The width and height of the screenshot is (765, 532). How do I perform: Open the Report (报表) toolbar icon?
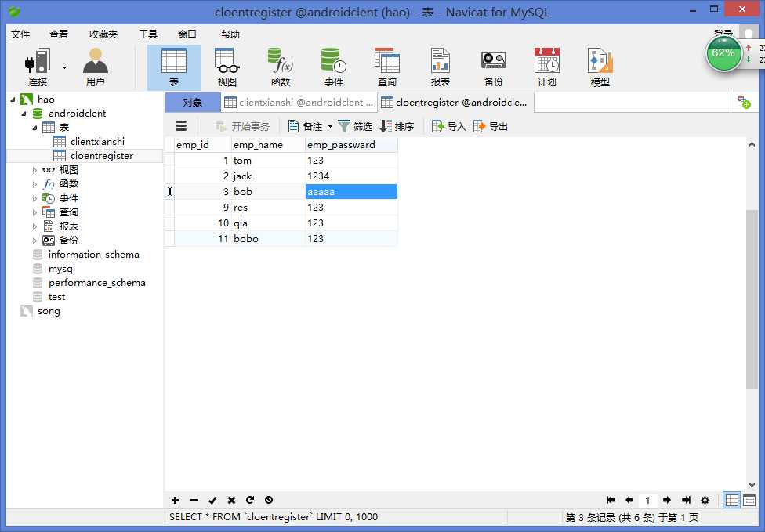[440, 67]
